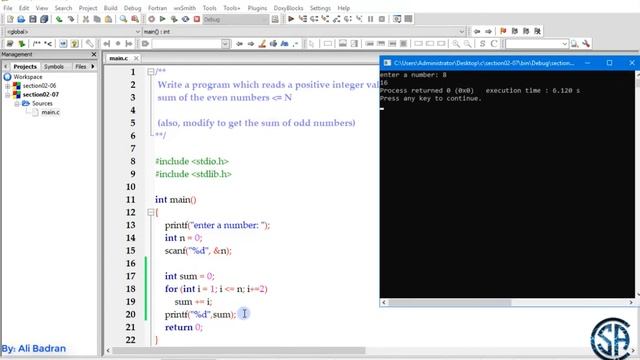This screenshot has height=360, width=640.
Task: Click the Paste clipboard icon
Action: 108,19
